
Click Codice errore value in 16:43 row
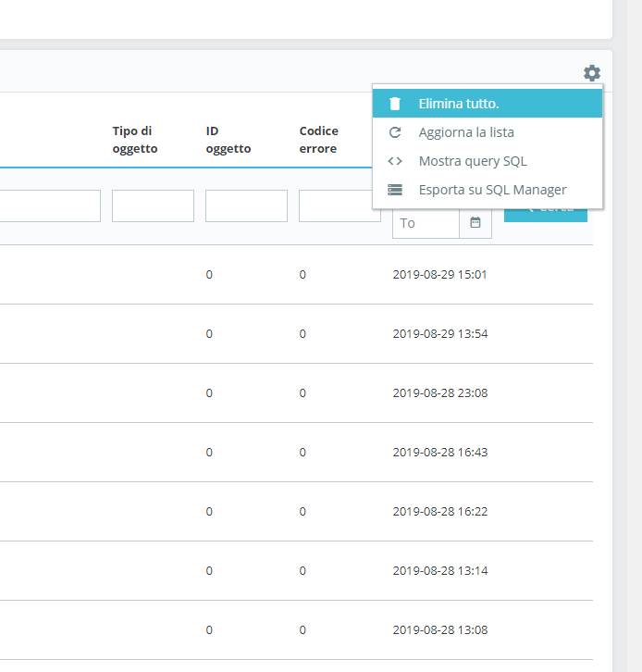pos(302,452)
